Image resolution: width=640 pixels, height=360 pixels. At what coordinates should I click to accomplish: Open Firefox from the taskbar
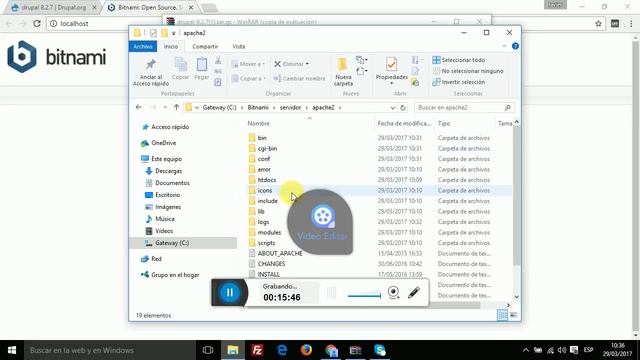click(306, 350)
